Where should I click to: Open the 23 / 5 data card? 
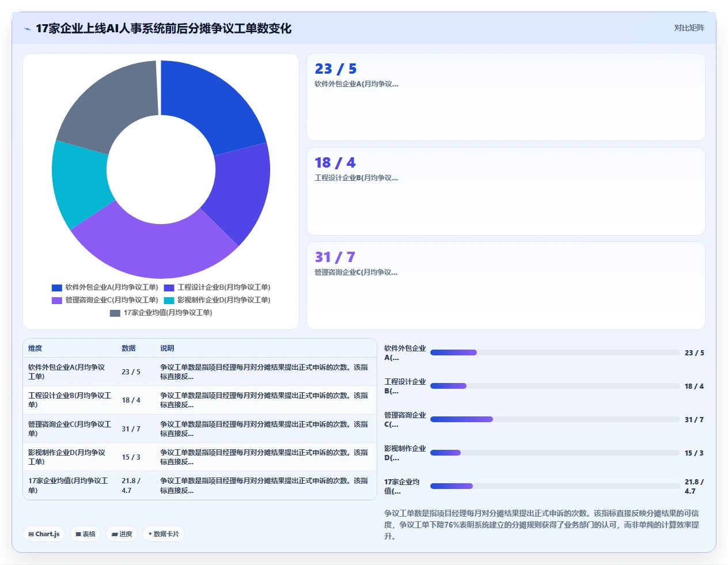coord(506,97)
